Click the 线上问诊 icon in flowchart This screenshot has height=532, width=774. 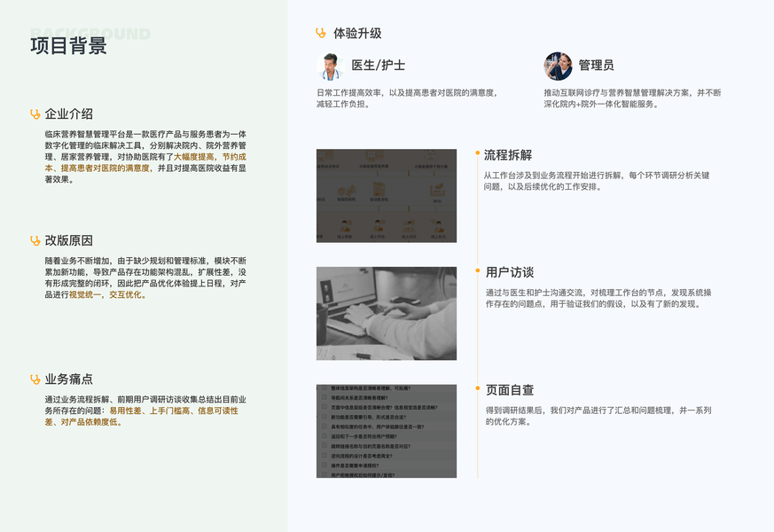tap(409, 226)
